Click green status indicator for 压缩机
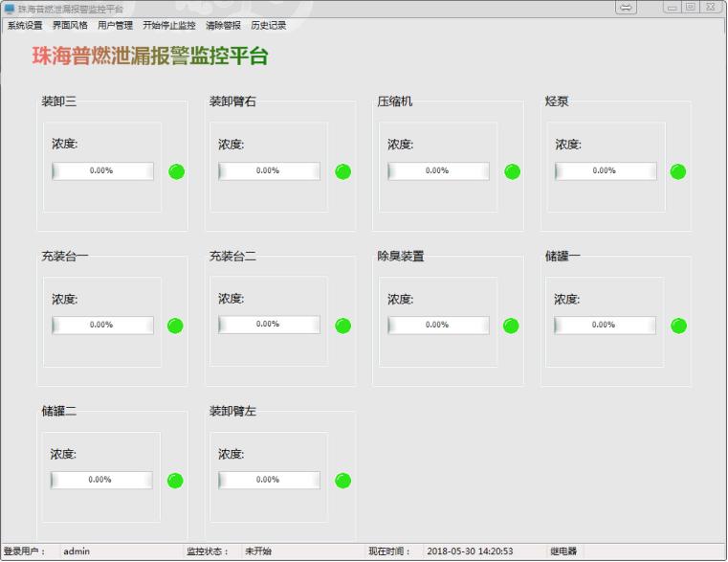Image resolution: width=728 pixels, height=562 pixels. [x=512, y=171]
